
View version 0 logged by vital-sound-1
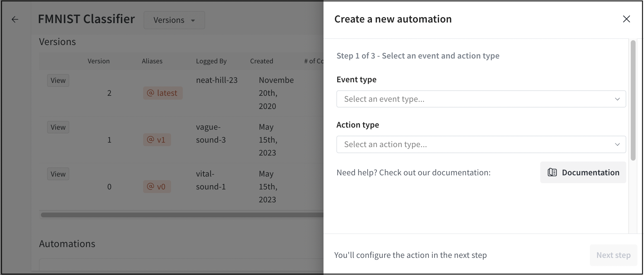point(58,174)
